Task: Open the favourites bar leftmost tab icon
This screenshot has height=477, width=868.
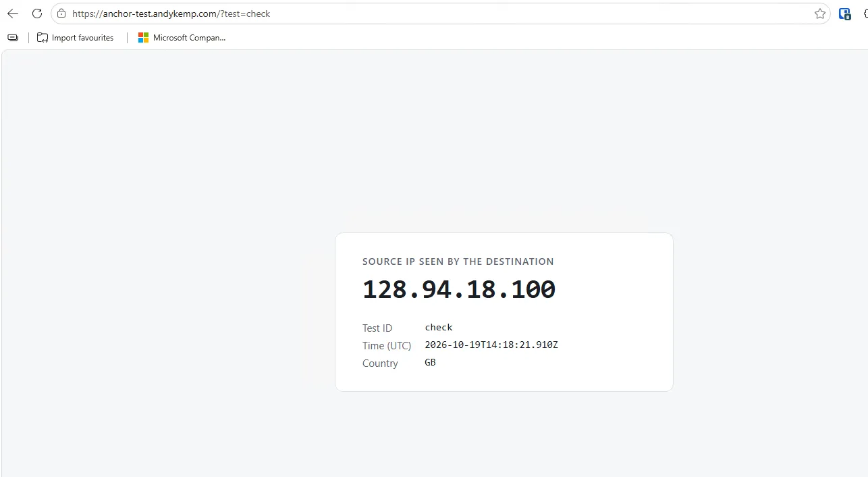Action: tap(13, 38)
